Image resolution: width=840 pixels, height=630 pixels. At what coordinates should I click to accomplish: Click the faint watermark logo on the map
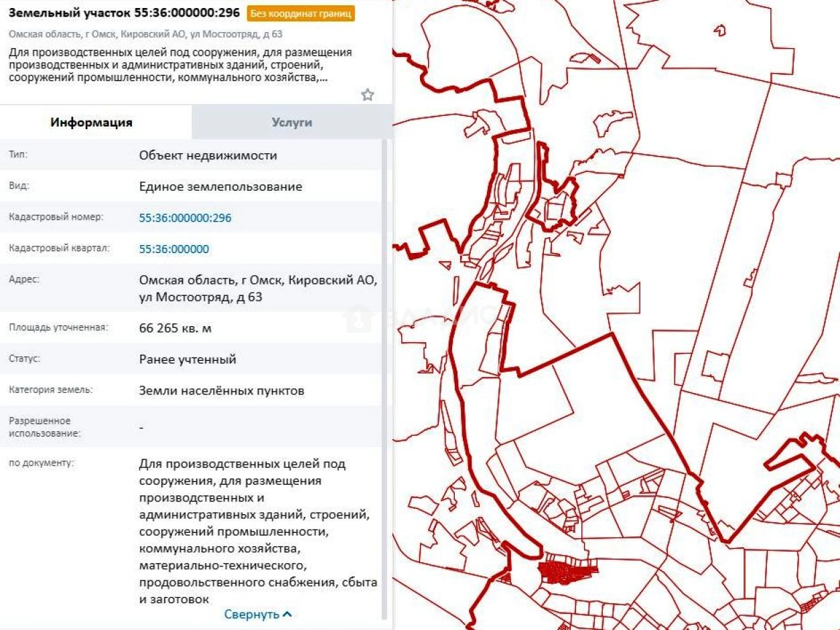(x=358, y=318)
